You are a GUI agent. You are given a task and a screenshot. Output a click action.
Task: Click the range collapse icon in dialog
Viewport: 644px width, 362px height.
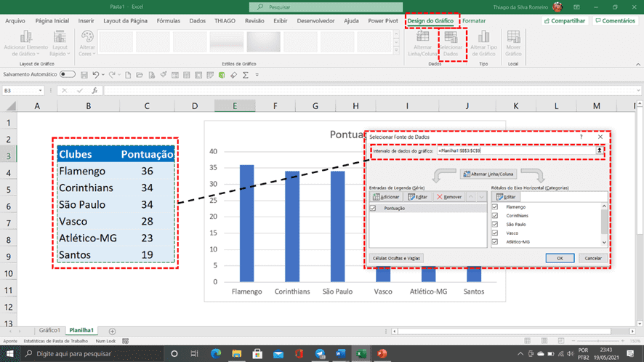(x=599, y=150)
